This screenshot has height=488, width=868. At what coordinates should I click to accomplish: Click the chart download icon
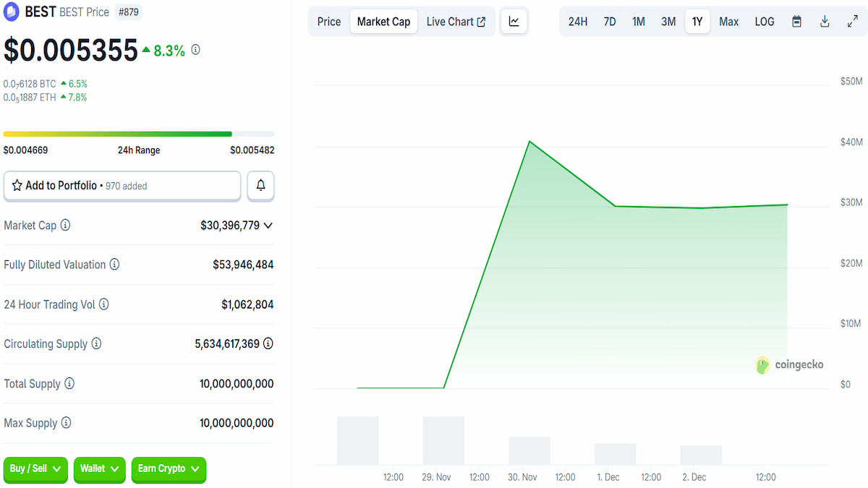tap(825, 22)
